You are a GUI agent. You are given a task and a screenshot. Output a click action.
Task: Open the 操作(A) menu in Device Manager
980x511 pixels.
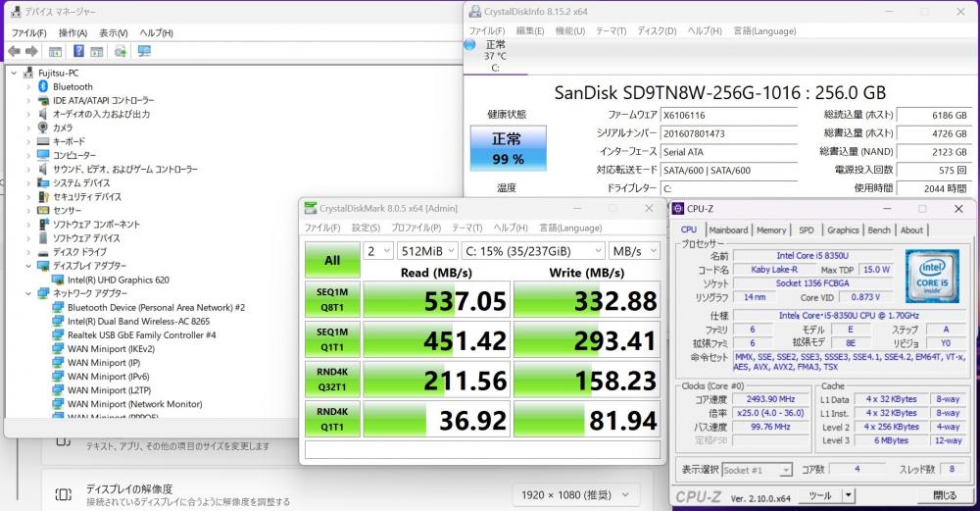tap(73, 32)
